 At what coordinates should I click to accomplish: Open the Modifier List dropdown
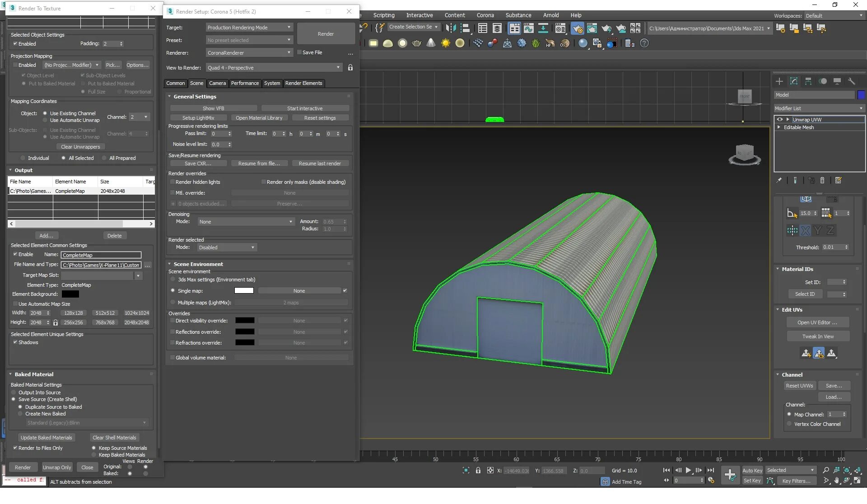pos(819,108)
